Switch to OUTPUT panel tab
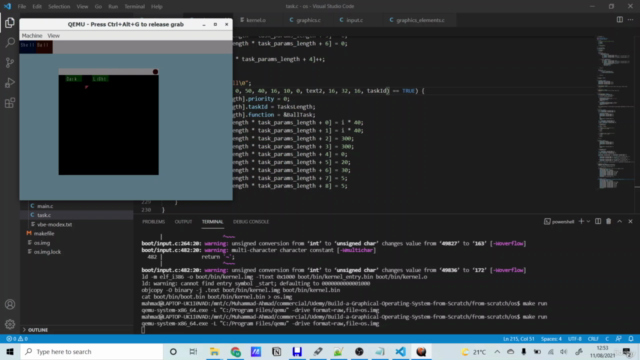Image resolution: width=640 pixels, height=360 pixels. pyautogui.click(x=183, y=222)
